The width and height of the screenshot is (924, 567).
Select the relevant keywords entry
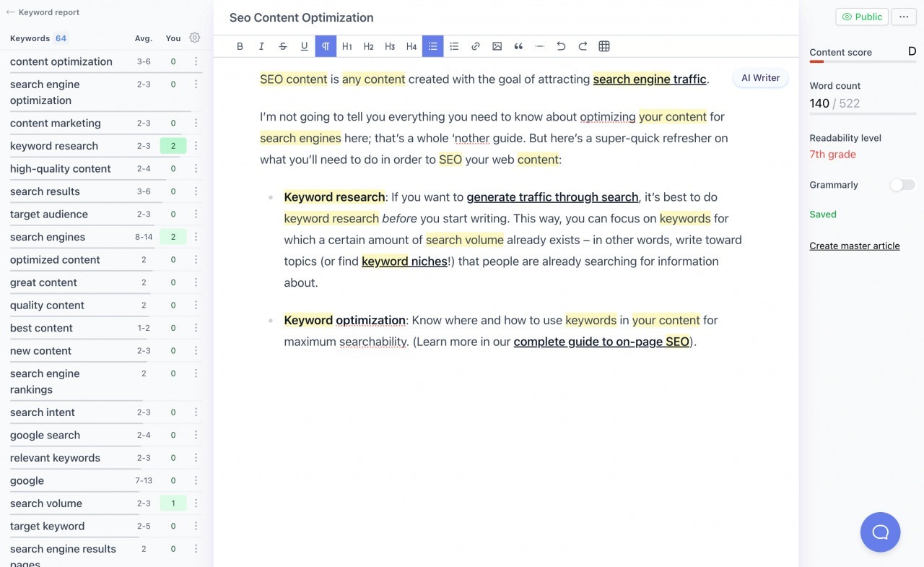point(55,458)
